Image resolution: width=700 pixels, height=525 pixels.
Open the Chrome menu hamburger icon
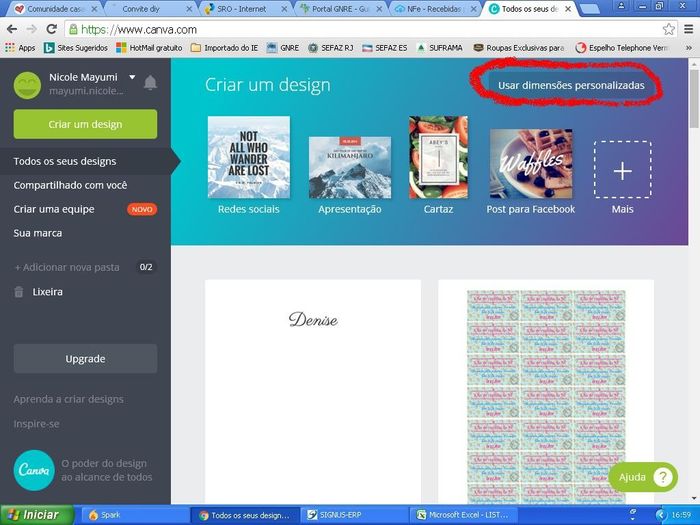[x=688, y=29]
